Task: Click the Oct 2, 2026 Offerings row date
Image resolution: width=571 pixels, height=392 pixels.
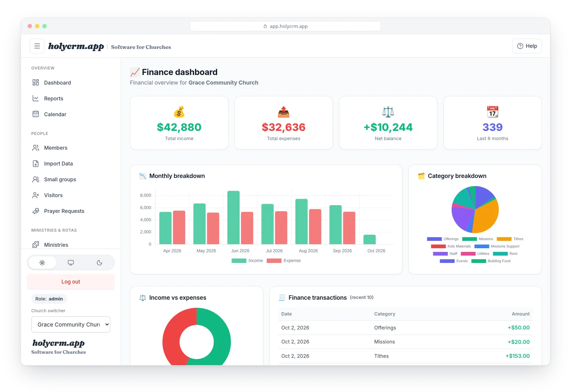Action: (x=295, y=327)
